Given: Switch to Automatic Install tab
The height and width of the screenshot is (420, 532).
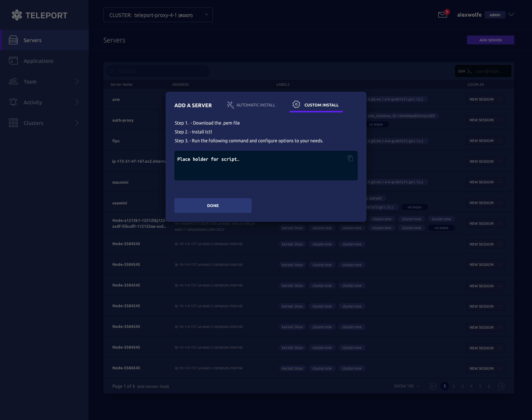Looking at the screenshot, I should [251, 105].
